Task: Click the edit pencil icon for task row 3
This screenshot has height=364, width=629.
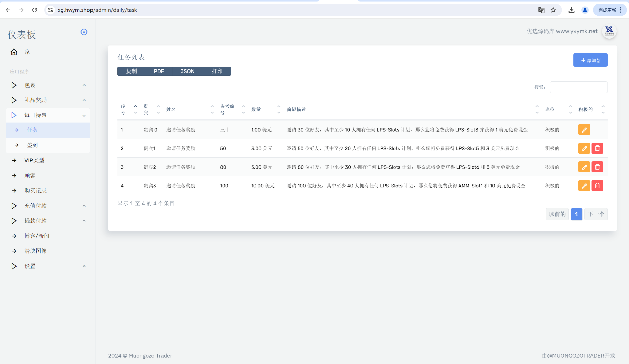Action: pyautogui.click(x=584, y=167)
